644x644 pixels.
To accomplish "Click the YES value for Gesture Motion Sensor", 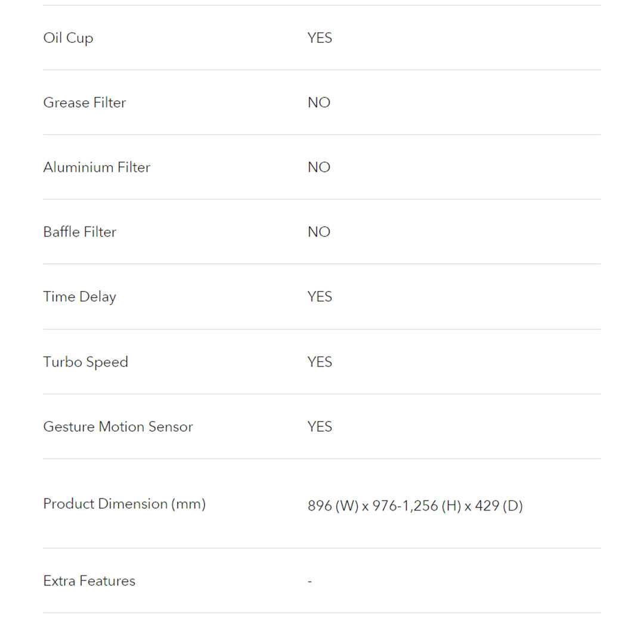I will (x=320, y=427).
